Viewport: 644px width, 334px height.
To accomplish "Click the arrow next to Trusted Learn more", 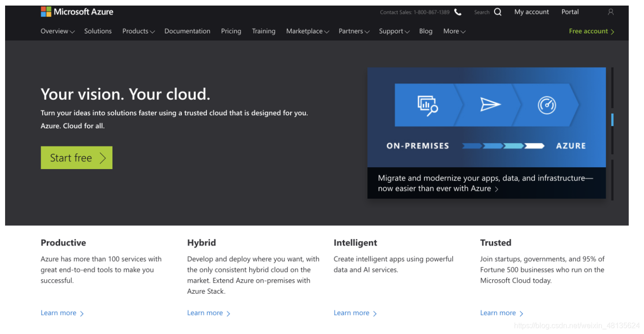I will click(521, 314).
